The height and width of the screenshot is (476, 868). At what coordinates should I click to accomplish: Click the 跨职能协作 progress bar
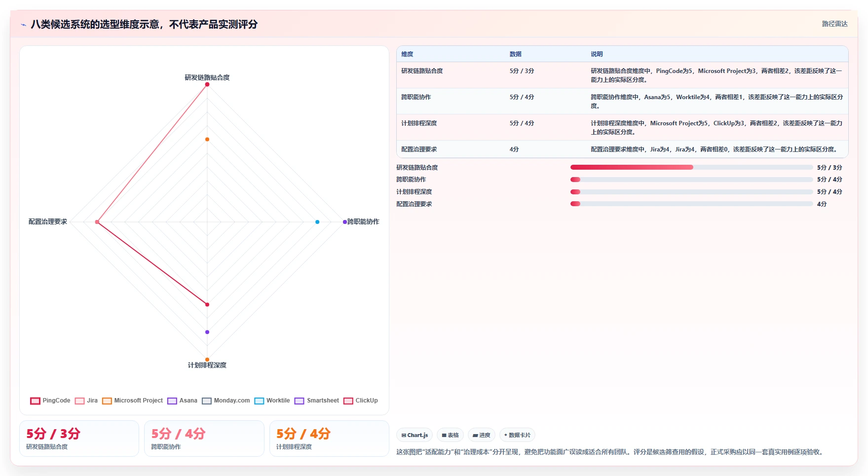pyautogui.click(x=691, y=180)
